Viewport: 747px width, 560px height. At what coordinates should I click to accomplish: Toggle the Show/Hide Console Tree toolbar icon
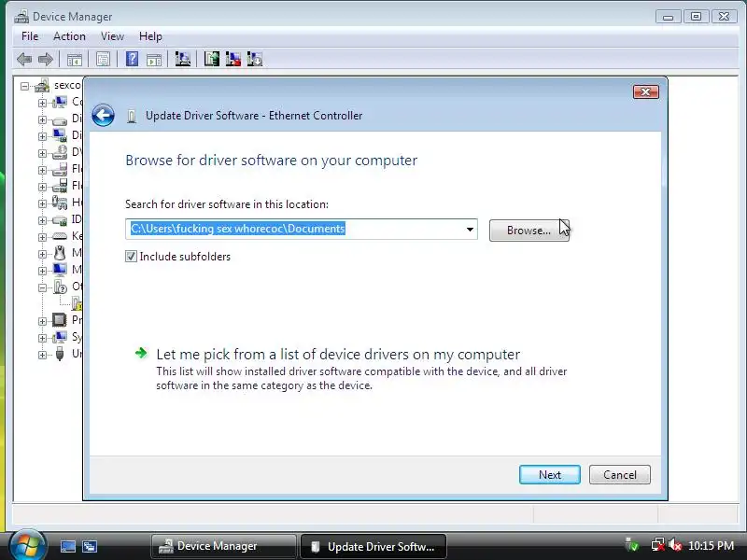point(75,60)
